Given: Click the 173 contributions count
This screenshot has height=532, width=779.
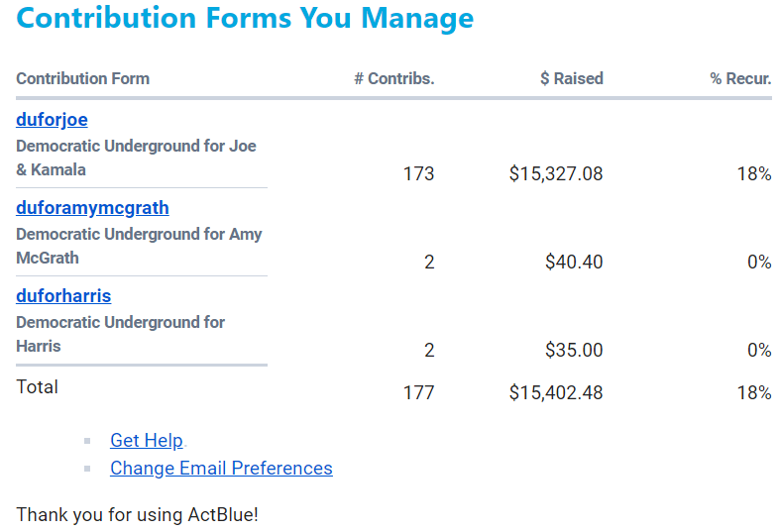Looking at the screenshot, I should (x=418, y=174).
